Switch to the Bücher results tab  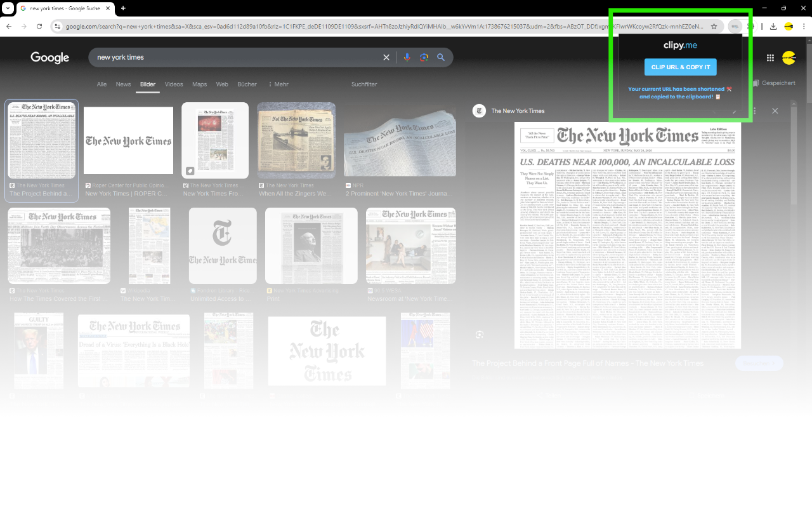pyautogui.click(x=247, y=84)
